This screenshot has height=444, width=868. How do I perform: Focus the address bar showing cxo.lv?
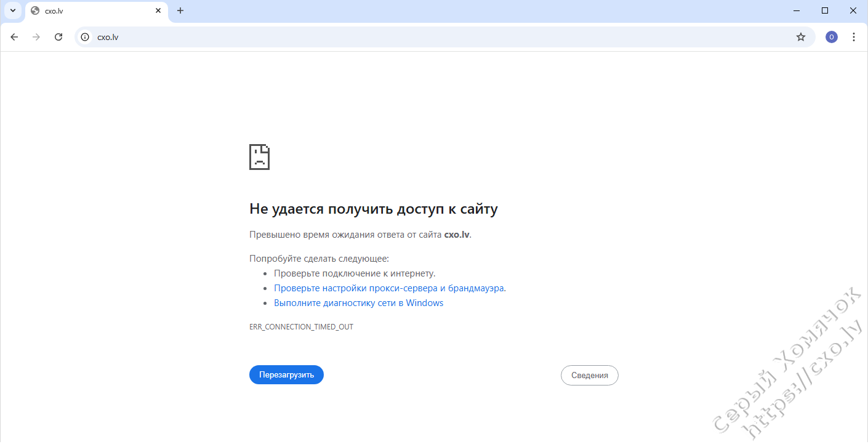coord(431,37)
